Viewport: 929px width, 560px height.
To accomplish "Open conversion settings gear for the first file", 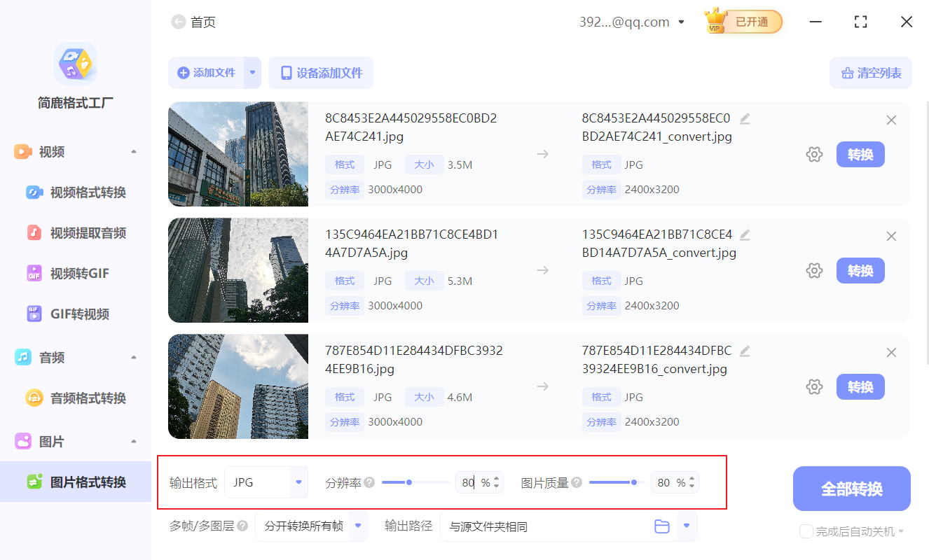I will click(x=814, y=154).
